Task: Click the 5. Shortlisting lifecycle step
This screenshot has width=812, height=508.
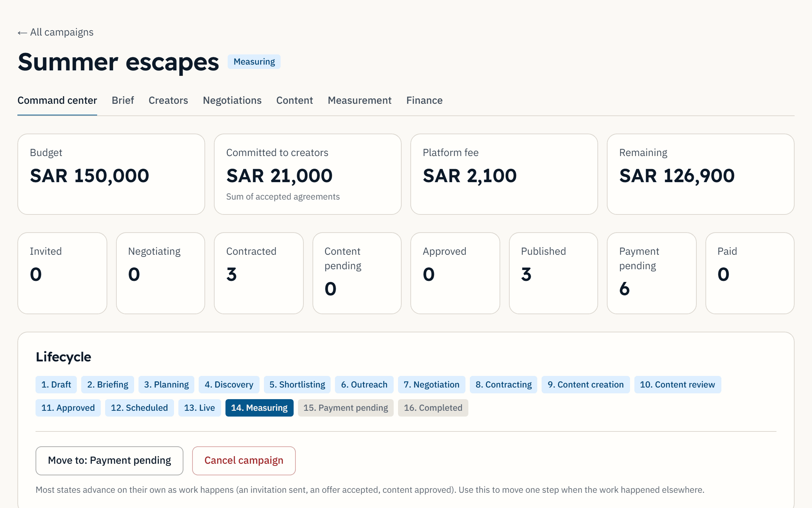Action: pos(297,385)
